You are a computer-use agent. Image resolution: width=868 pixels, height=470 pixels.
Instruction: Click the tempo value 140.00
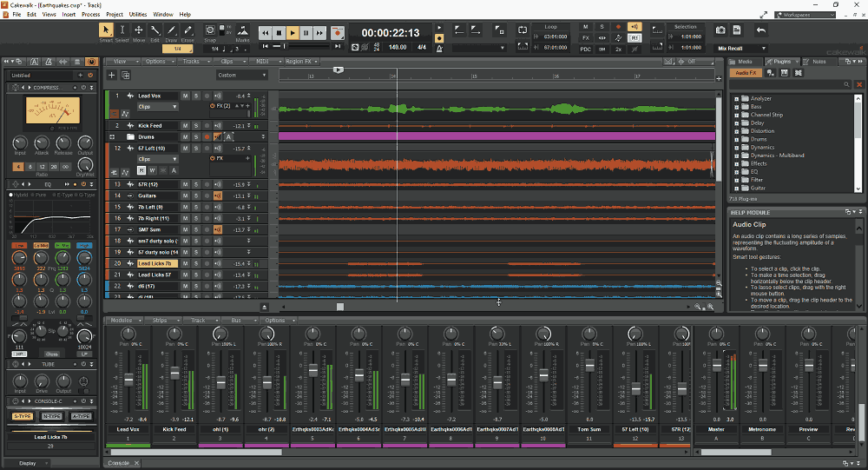[398, 48]
